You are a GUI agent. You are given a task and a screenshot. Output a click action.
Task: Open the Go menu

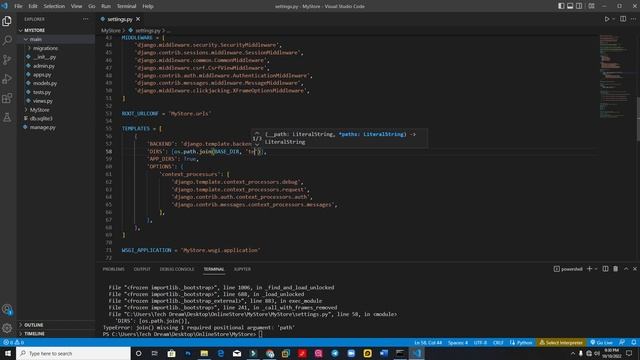click(92, 6)
